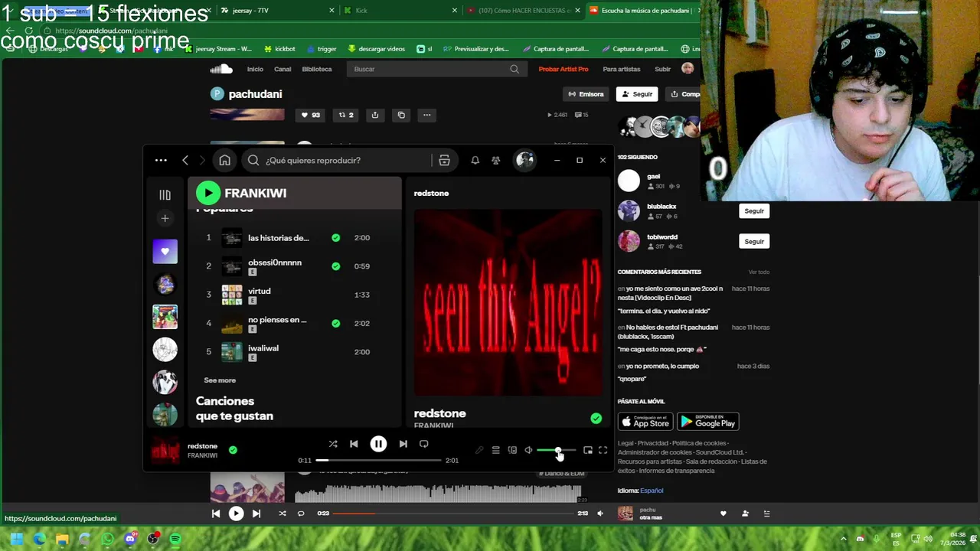Mute Spotify via speaker icon
The width and height of the screenshot is (980, 551).
[x=528, y=450]
